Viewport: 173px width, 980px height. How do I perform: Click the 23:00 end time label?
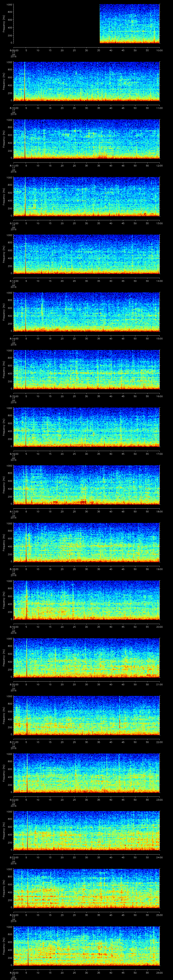click(x=160, y=800)
